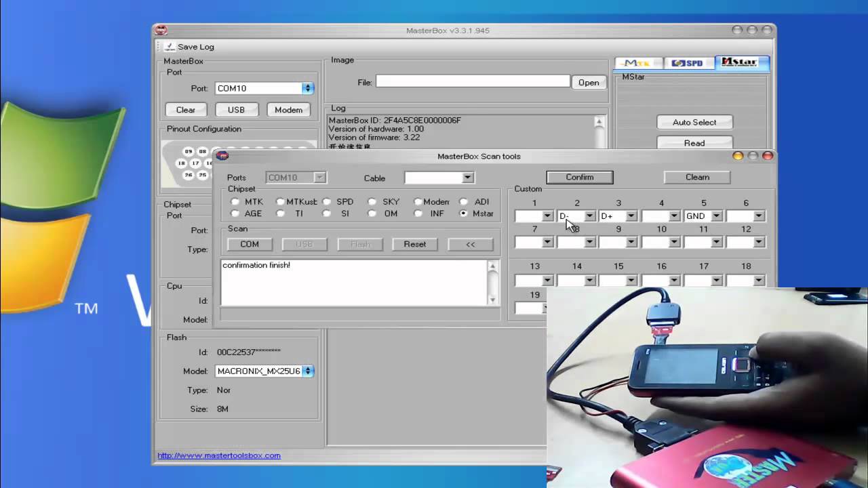Select the OM chipset radio button
Viewport: 868px width, 488px height.
click(x=372, y=213)
